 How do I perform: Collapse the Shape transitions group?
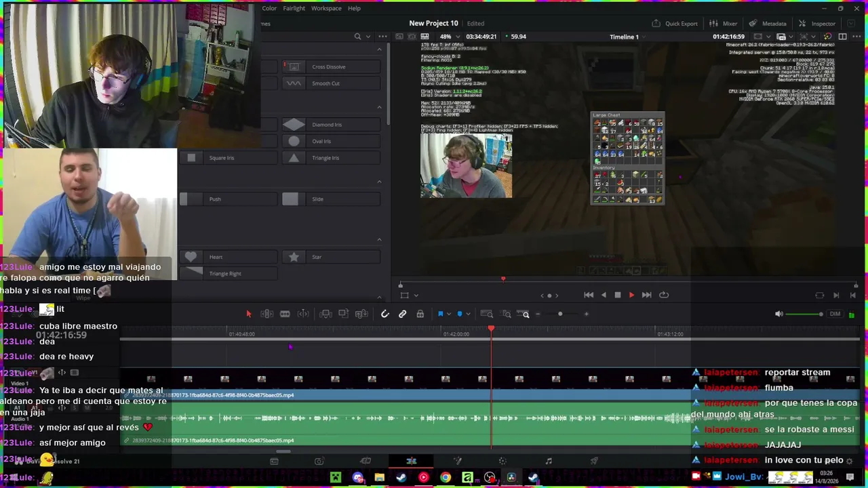click(379, 239)
